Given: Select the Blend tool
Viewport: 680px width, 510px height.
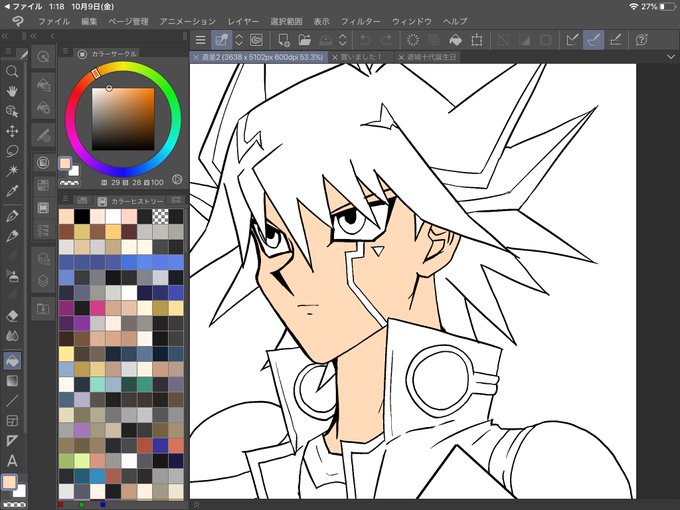Looking at the screenshot, I should [12, 336].
